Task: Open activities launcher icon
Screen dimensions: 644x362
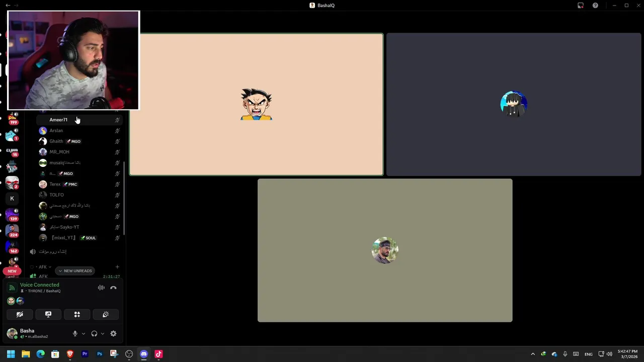Action: pos(77,314)
